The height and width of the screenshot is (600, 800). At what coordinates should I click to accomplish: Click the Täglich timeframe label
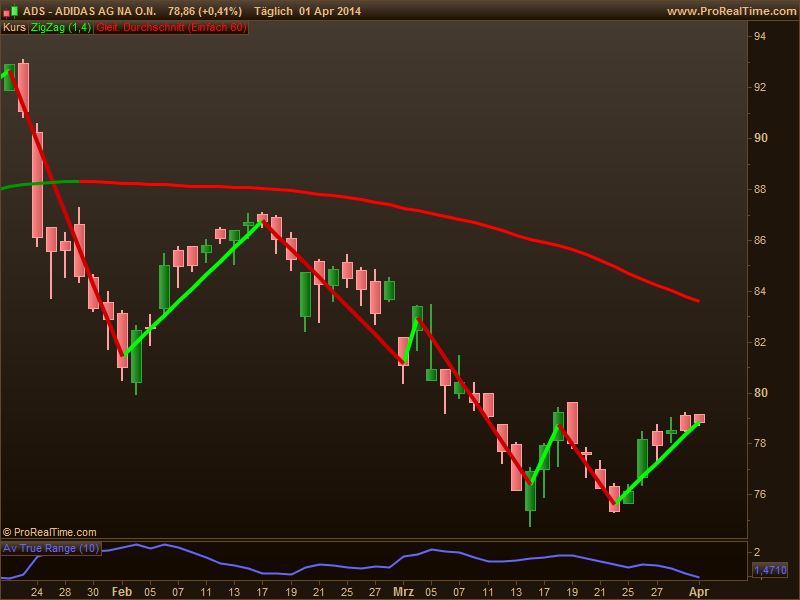point(273,11)
